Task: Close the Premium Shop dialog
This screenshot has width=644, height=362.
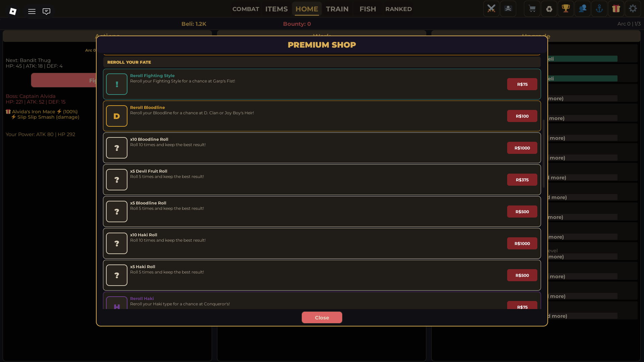Action: coord(322,317)
